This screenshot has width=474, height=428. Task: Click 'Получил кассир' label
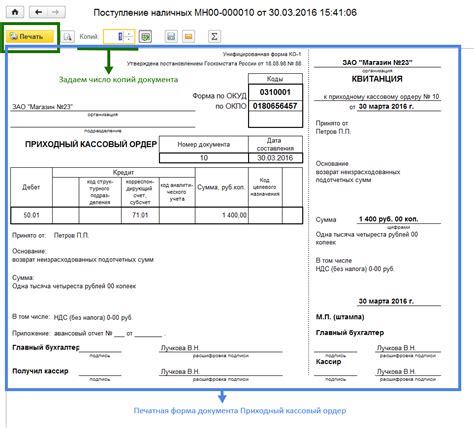click(x=40, y=371)
